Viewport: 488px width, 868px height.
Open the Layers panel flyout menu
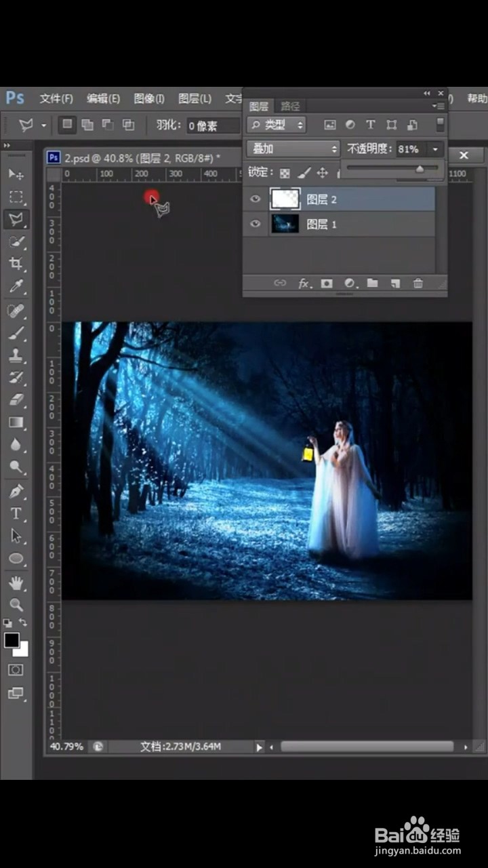click(439, 106)
